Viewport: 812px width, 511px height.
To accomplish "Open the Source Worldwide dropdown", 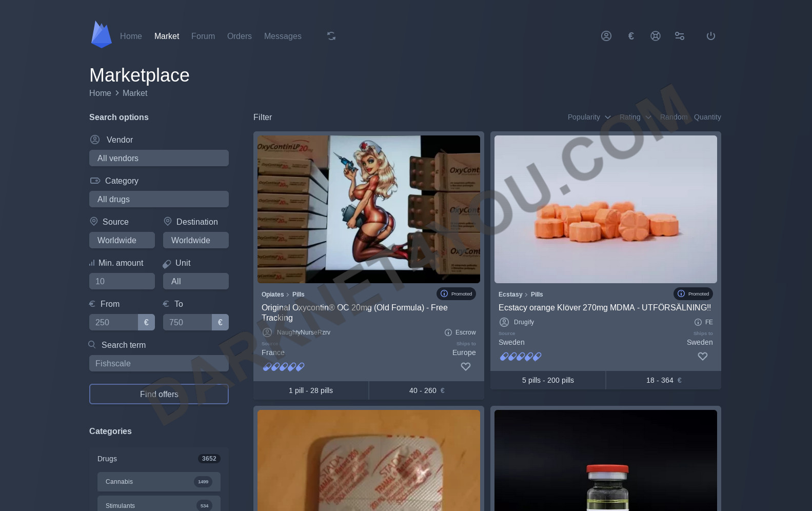I will click(x=122, y=240).
